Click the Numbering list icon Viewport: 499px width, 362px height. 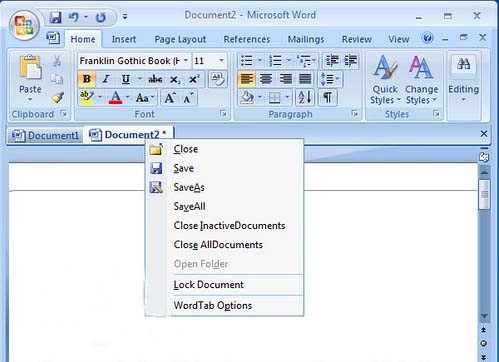pos(276,61)
